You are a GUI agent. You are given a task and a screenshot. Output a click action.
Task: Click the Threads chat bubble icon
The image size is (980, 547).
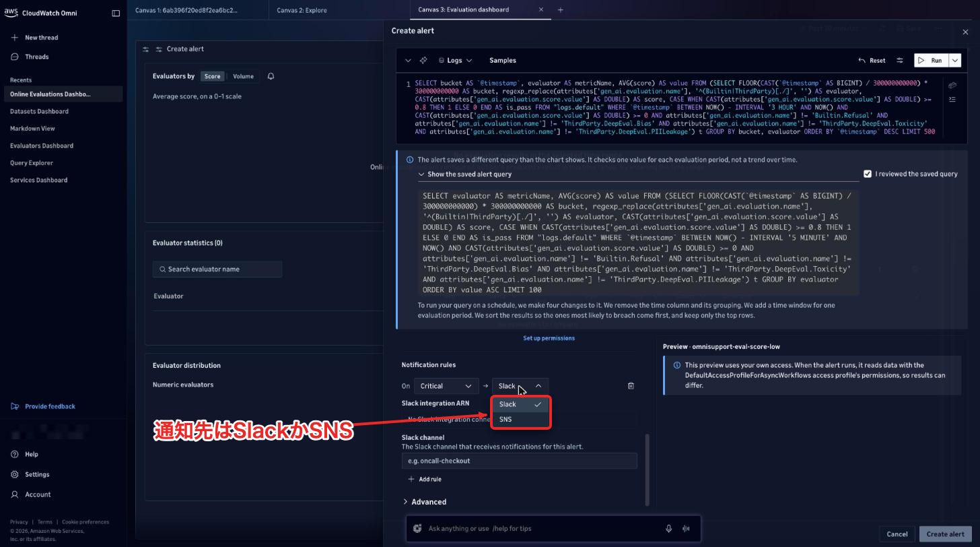coord(15,57)
